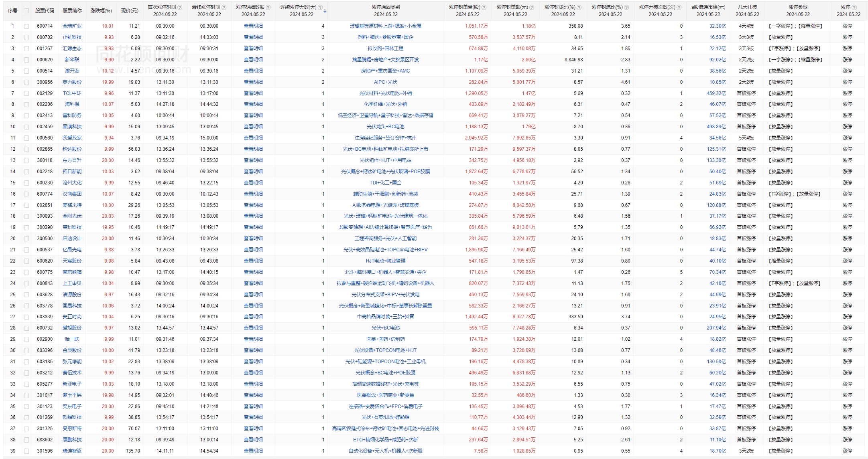Open help icon beside 最终涨停时间 header
This screenshot has width=868, height=459.
coord(224,8)
